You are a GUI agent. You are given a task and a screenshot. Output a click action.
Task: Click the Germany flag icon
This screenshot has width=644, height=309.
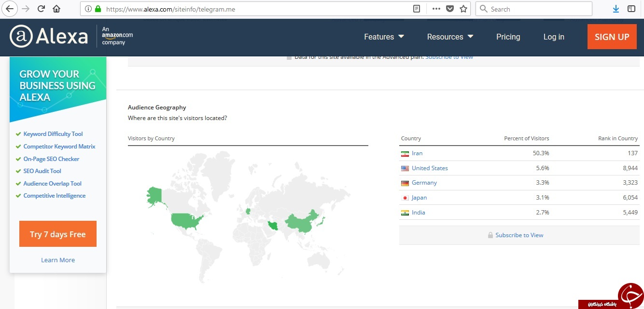pos(405,183)
